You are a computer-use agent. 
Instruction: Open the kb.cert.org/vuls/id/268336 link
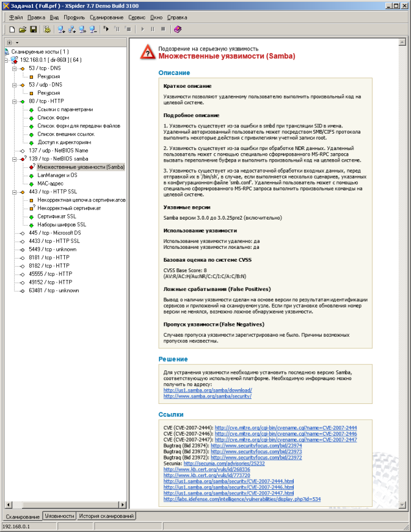point(206,469)
